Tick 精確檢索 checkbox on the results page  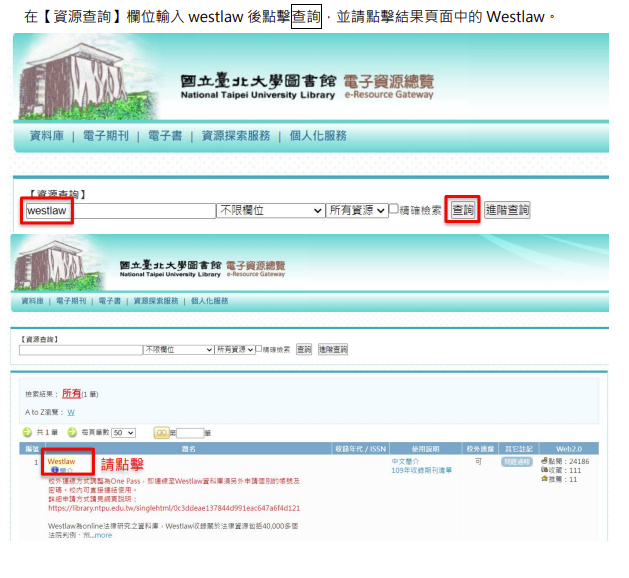click(259, 349)
